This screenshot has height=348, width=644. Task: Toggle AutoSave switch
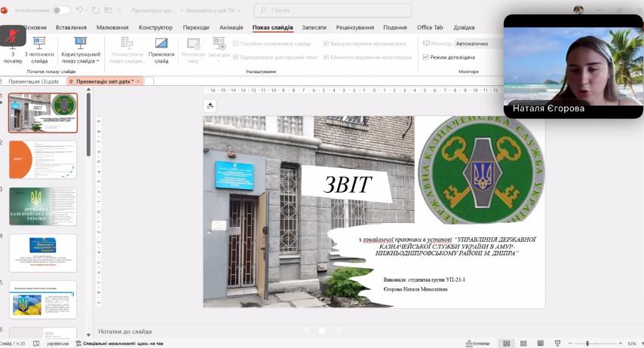61,11
